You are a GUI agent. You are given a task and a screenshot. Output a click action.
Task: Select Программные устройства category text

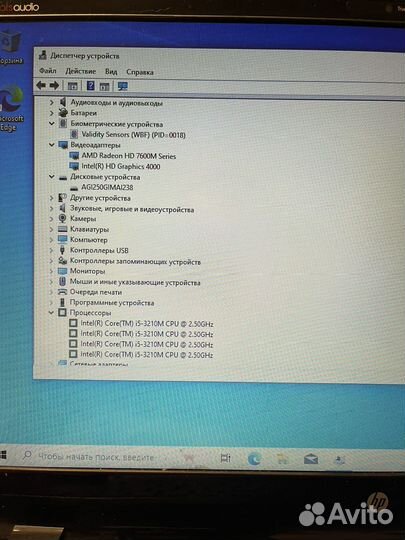tap(112, 303)
